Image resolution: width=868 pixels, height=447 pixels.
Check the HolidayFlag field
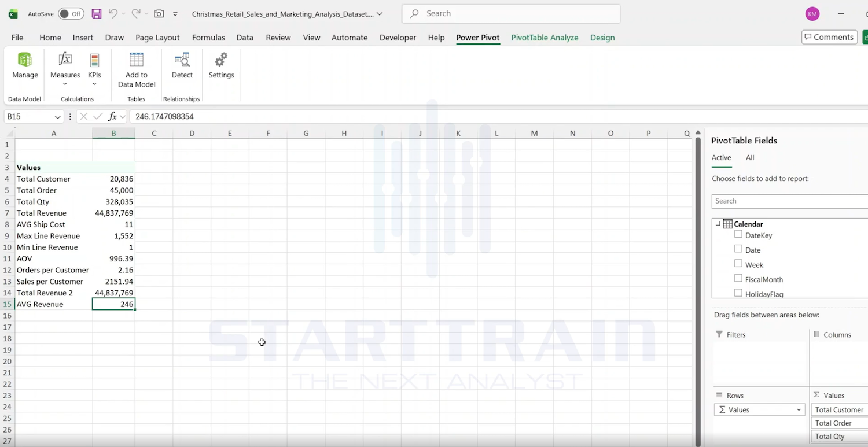click(x=738, y=293)
